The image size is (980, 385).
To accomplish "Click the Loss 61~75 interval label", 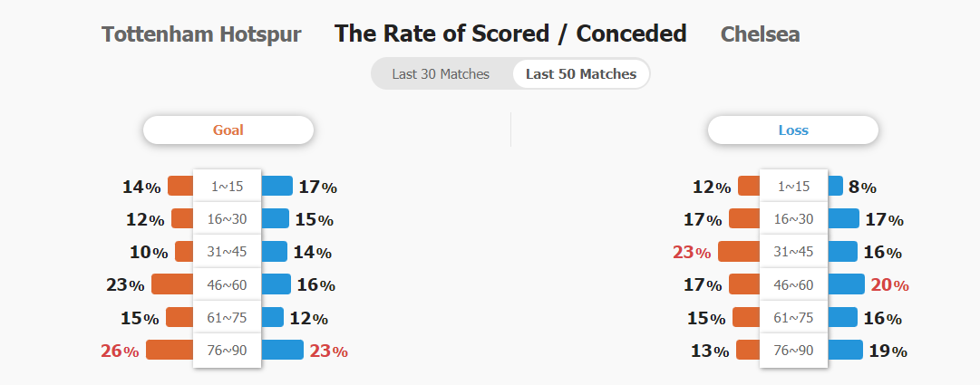I will click(794, 317).
